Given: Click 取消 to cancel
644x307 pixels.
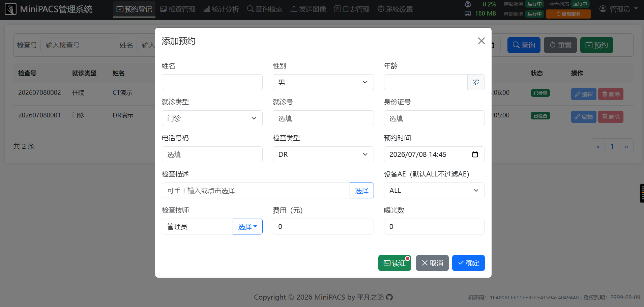Looking at the screenshot, I should coord(432,263).
